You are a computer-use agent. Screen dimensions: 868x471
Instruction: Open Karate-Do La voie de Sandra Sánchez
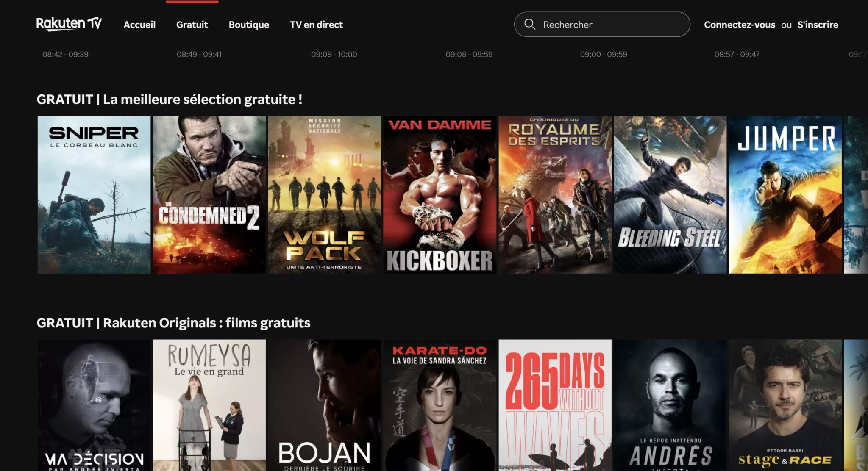[440, 405]
